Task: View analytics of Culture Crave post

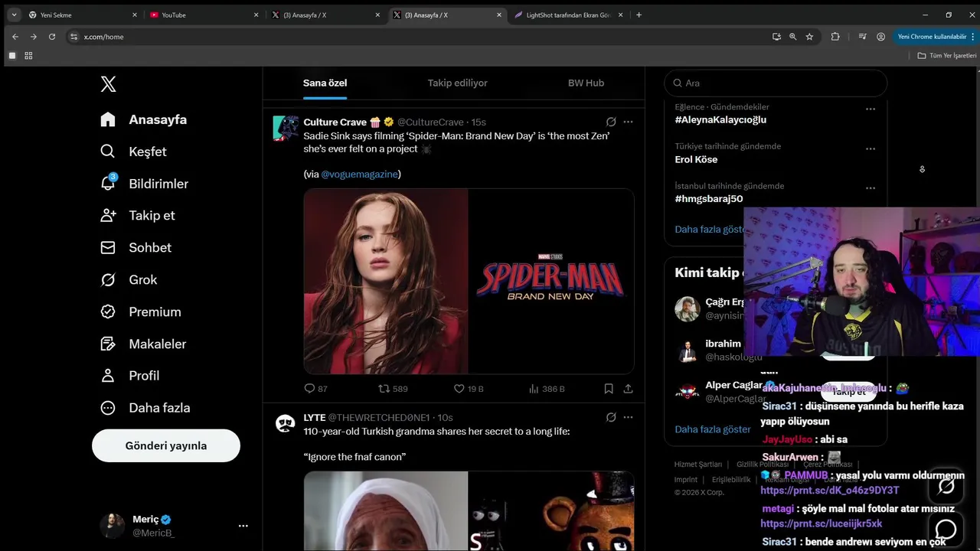Action: pyautogui.click(x=547, y=389)
